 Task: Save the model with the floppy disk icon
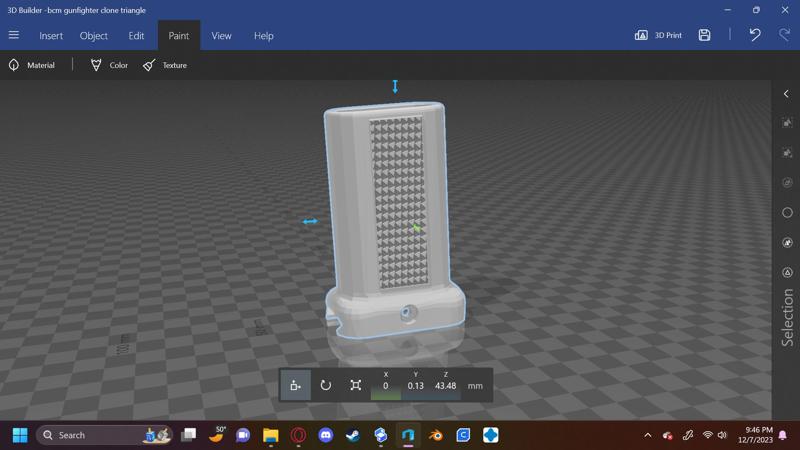coord(705,35)
